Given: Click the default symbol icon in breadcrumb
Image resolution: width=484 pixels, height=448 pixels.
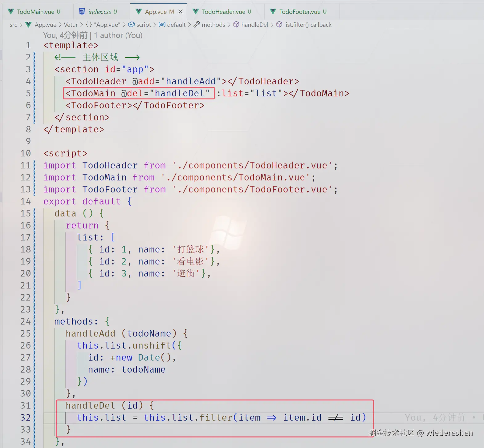Looking at the screenshot, I should click(162, 25).
